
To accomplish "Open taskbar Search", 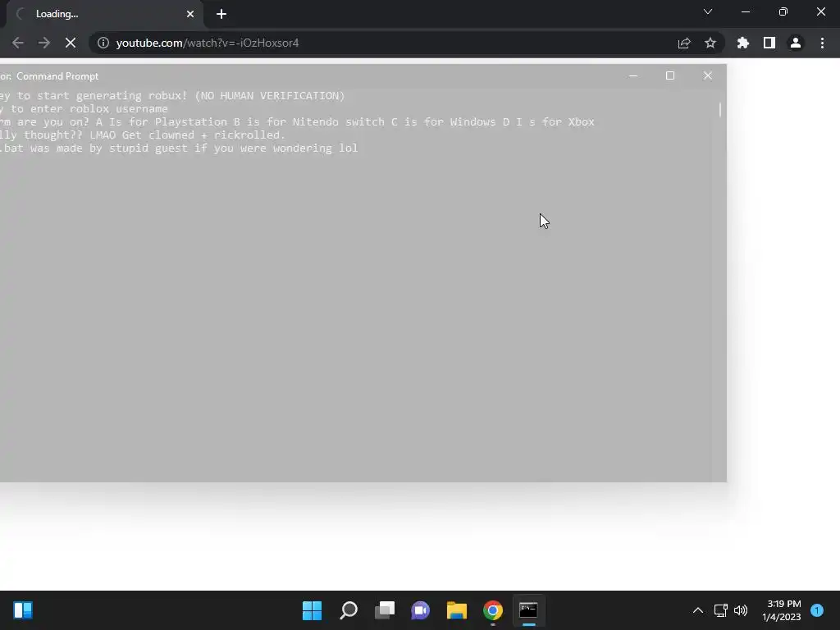I will tap(349, 610).
